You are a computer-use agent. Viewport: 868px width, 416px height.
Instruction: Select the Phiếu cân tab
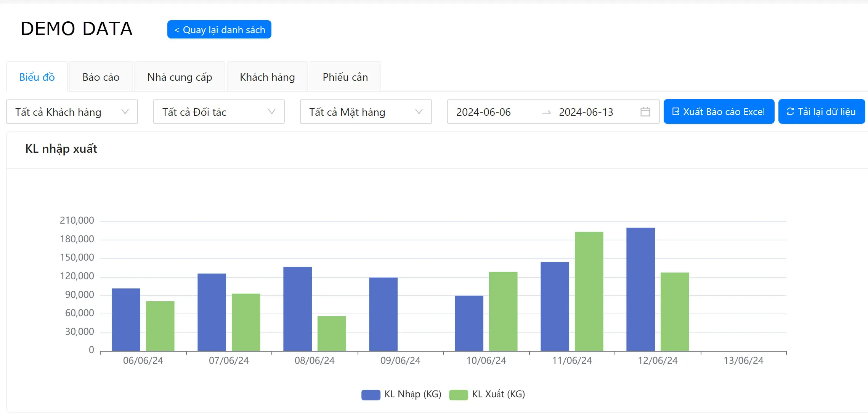click(x=345, y=77)
